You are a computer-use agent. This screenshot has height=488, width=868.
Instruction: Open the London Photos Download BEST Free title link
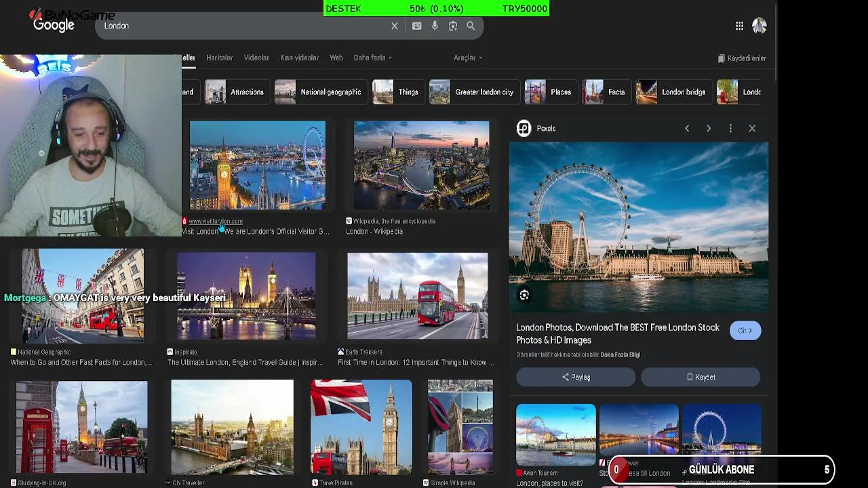tap(617, 333)
